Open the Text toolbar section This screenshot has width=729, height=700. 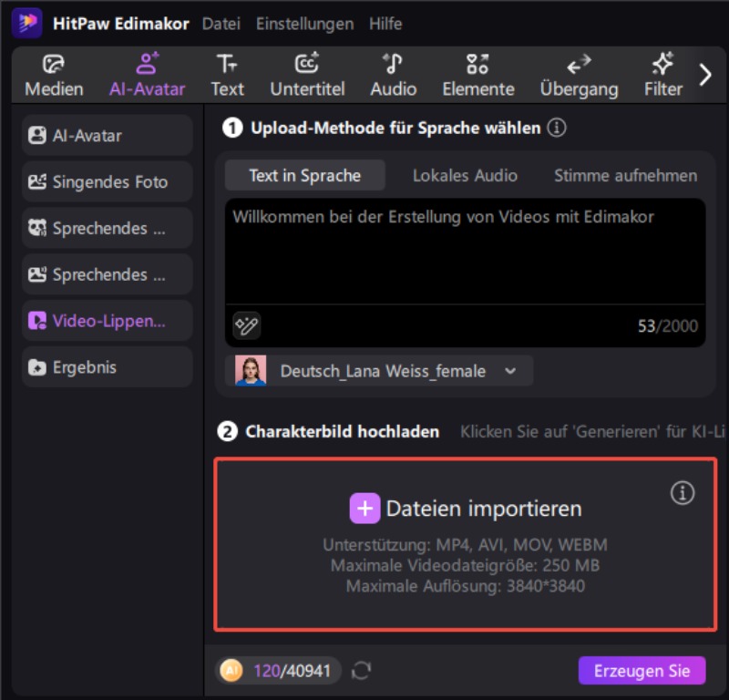click(227, 76)
